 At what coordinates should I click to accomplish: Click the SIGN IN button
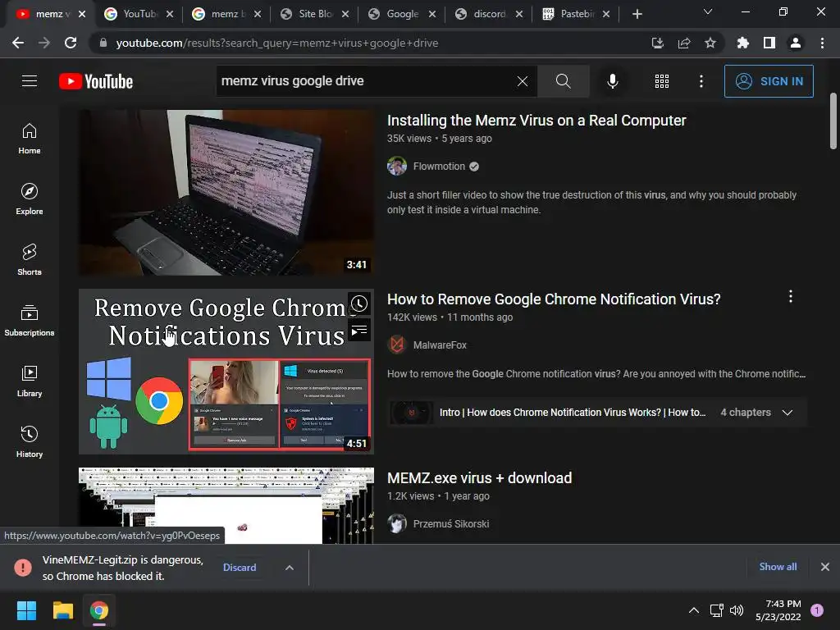769,81
